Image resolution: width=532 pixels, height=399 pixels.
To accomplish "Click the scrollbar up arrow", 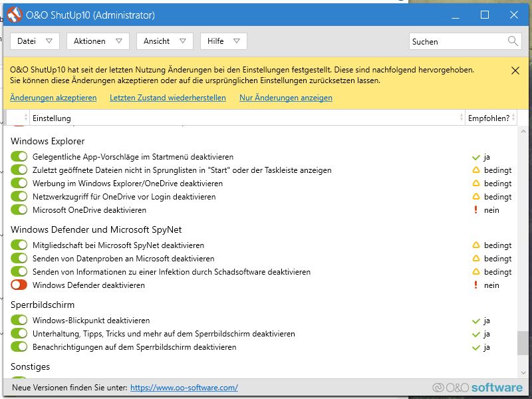I will pos(523,131).
